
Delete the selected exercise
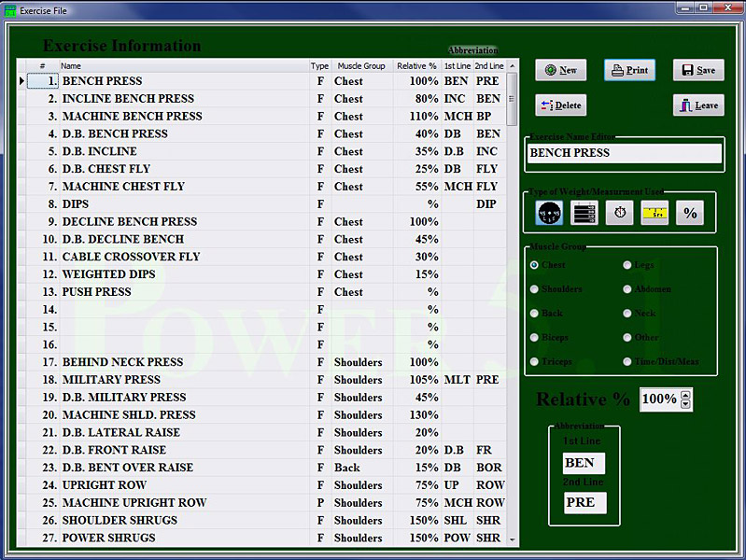560,105
